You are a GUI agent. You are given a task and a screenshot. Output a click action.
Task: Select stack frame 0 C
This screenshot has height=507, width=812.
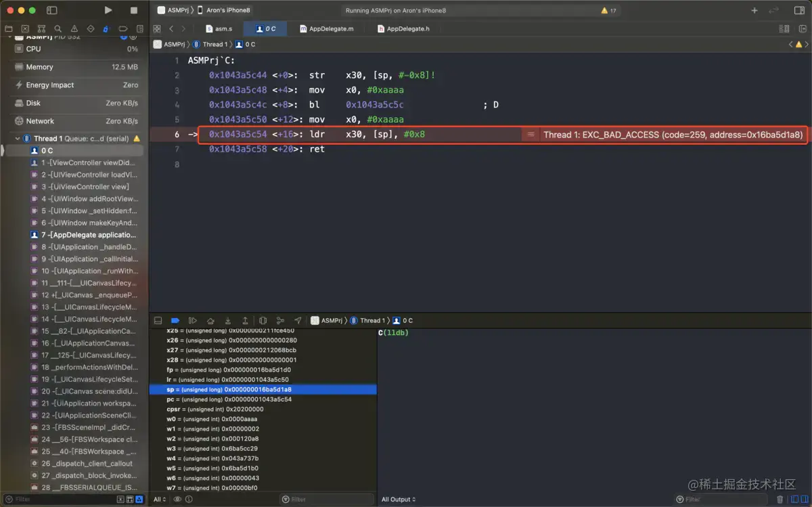[x=74, y=150]
